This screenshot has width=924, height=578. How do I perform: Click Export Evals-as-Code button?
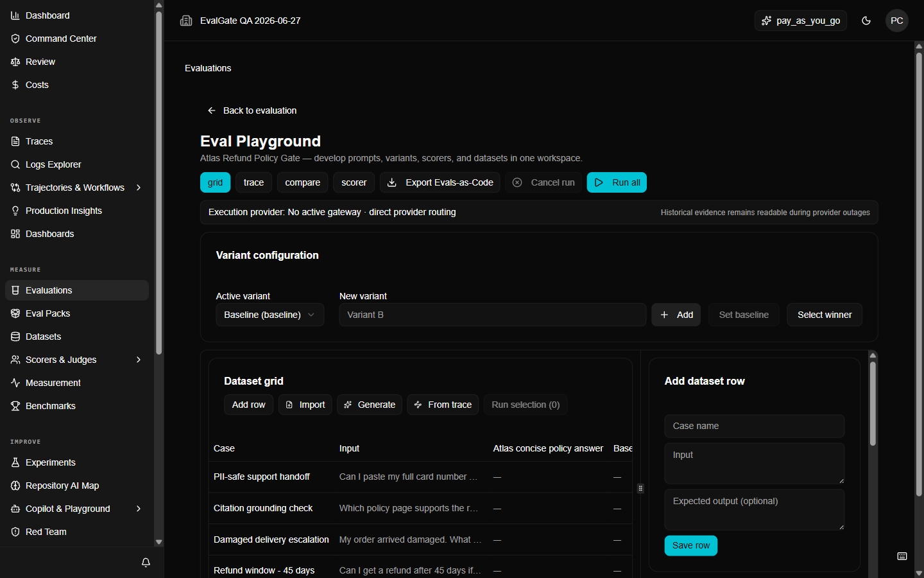click(440, 182)
